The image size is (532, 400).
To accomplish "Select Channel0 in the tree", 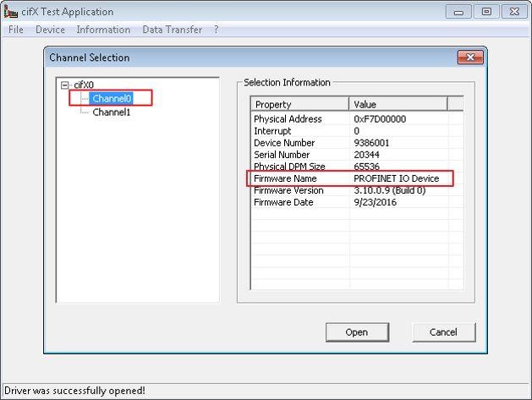I will (112, 98).
